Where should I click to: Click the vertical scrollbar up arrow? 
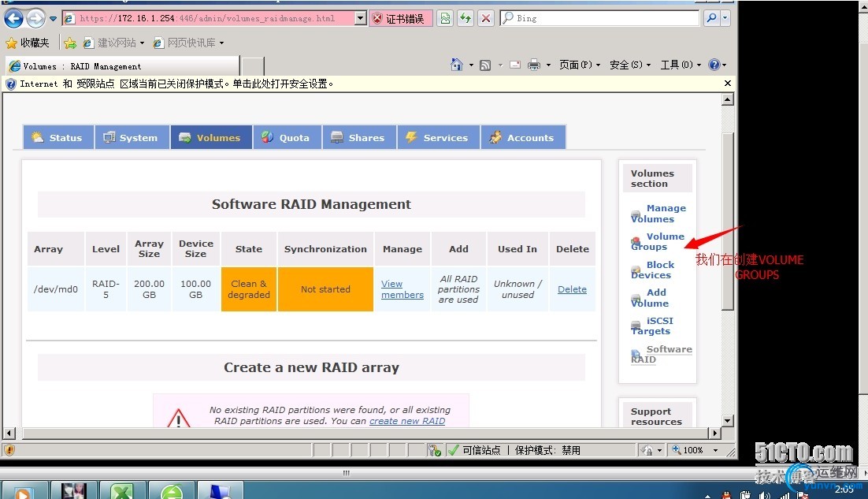[728, 99]
